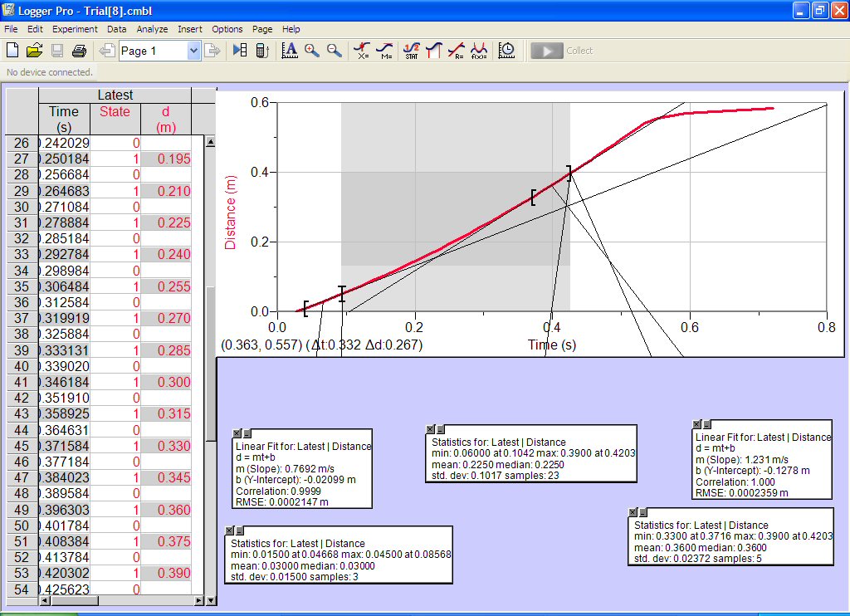850x616 pixels.
Task: Enable the Tangent (M=) tool
Action: (385, 51)
